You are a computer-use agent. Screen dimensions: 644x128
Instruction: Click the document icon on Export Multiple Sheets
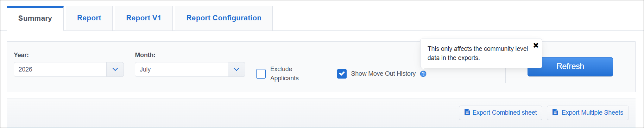[x=555, y=112]
